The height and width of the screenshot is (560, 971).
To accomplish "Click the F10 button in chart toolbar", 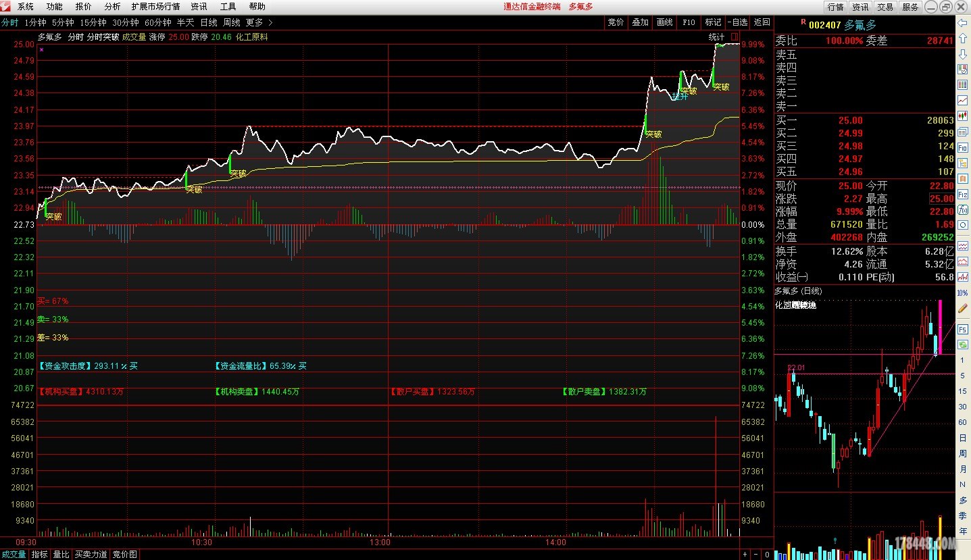I will 689,22.
